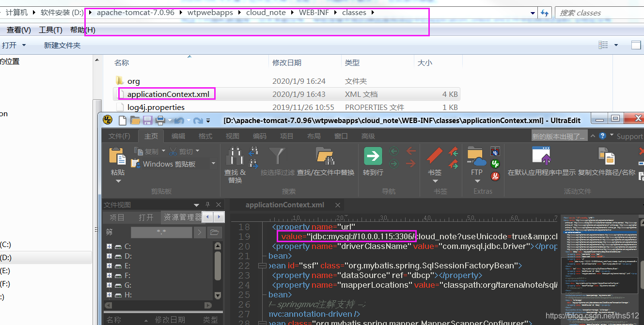Screen dimensions: 644x325
Task: Click the 按选择过滤 funnel icon
Action: click(277, 156)
